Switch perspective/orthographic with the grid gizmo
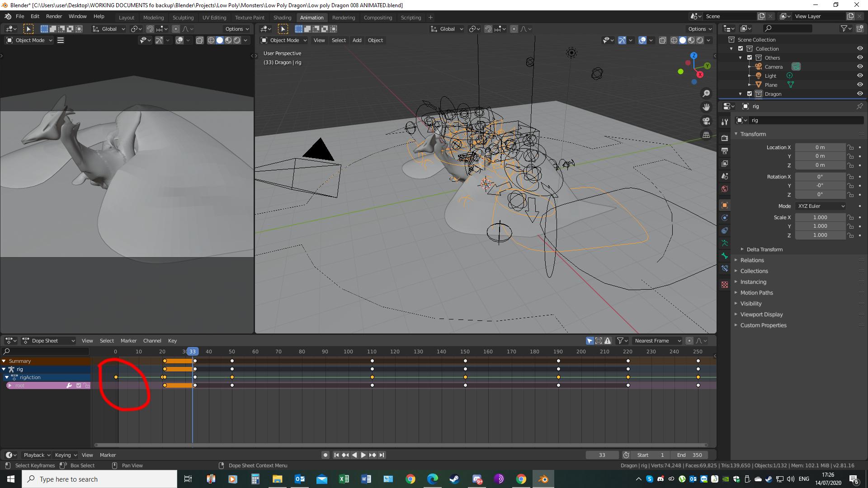The image size is (868, 488). tap(706, 135)
